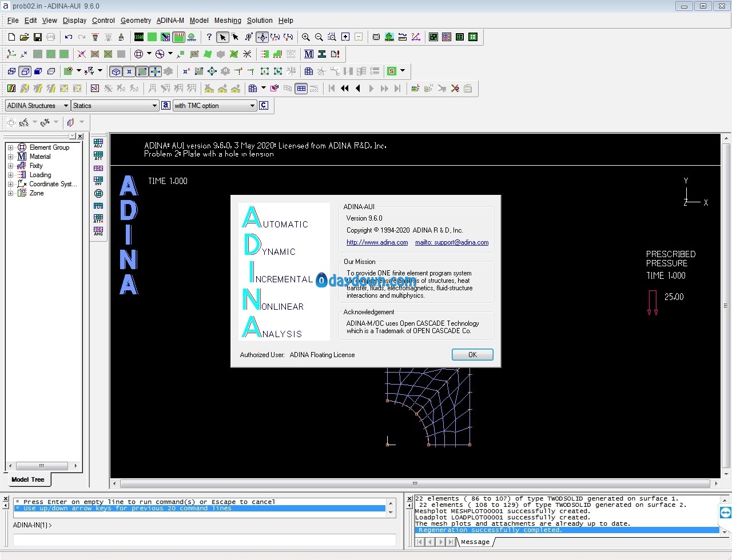Screen dimensions: 732x560
Task: Click the snapshot camera icon
Action: pos(376,37)
